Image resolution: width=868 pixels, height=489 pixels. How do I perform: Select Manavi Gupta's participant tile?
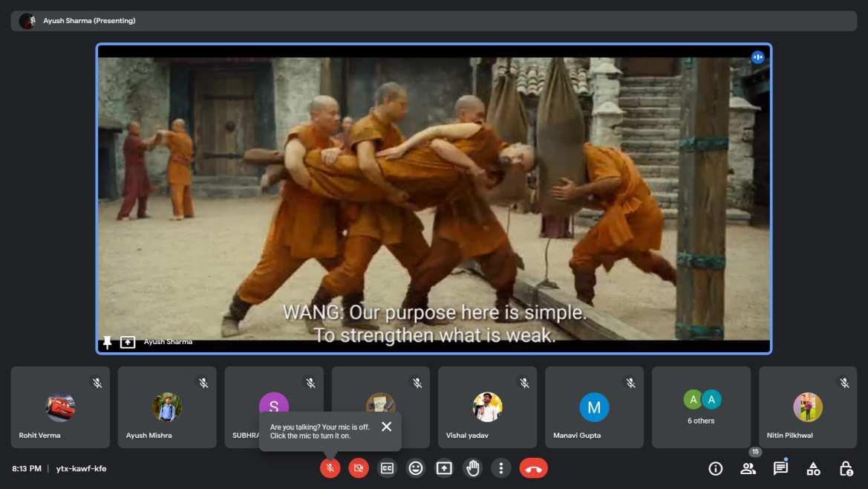(595, 407)
